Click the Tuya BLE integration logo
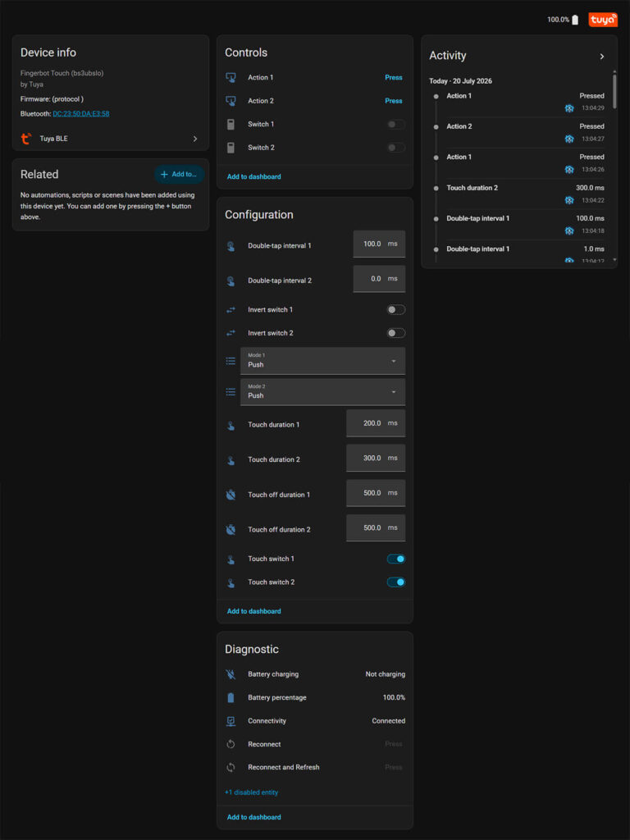Viewport: 630px width, 840px height. coord(25,139)
